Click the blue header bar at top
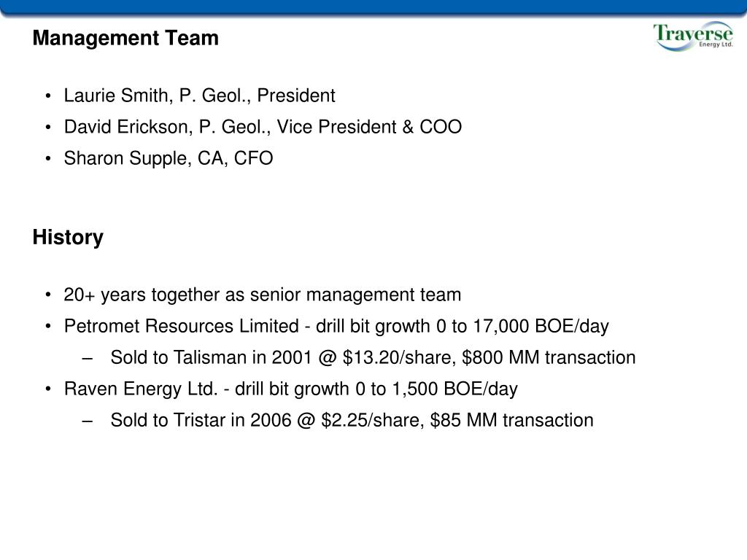The height and width of the screenshot is (560, 747). pyautogui.click(x=373, y=7)
